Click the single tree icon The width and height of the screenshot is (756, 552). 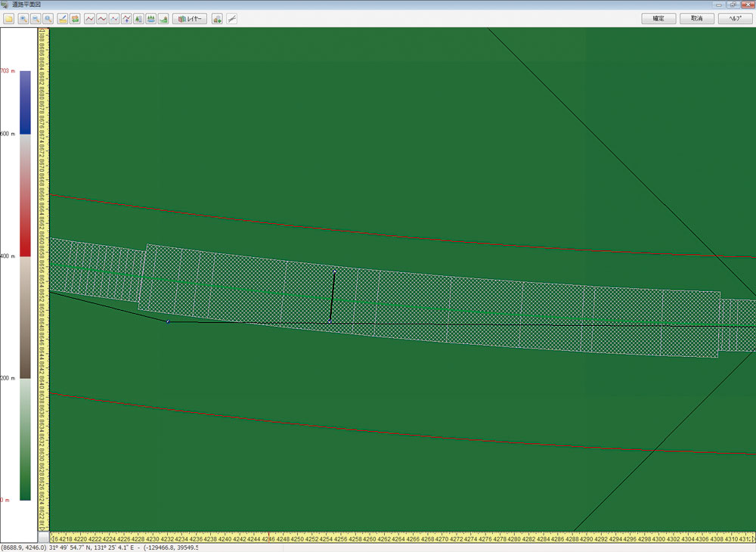[138, 19]
